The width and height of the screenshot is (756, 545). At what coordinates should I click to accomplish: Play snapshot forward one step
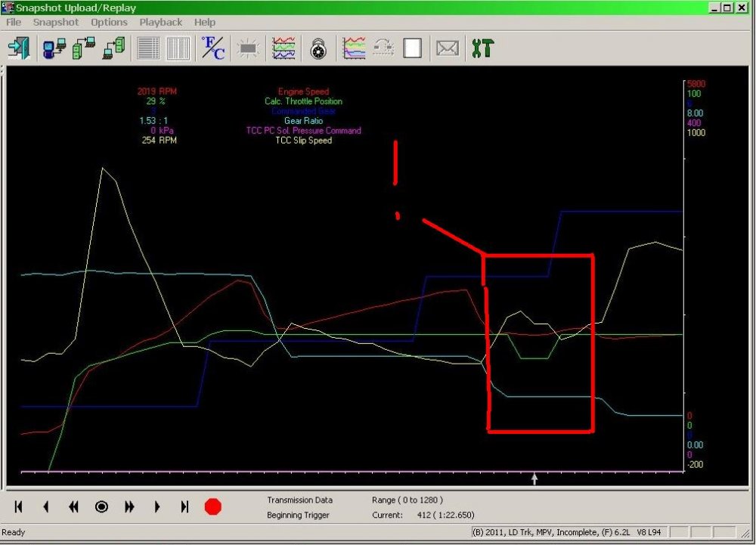pos(157,507)
